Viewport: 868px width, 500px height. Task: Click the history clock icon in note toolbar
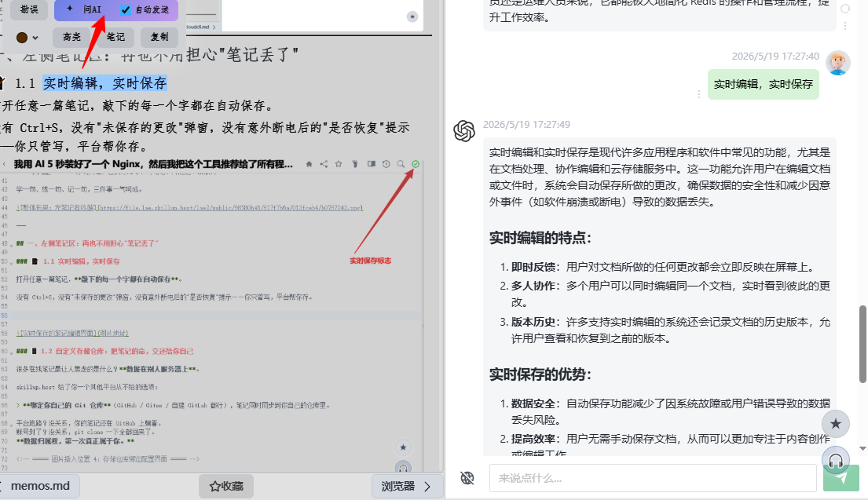pos(386,164)
